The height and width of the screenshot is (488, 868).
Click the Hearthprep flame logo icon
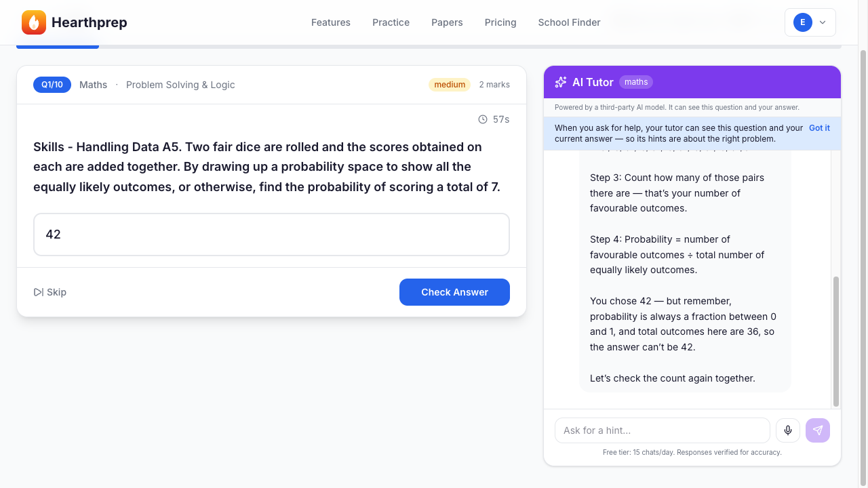(x=34, y=22)
